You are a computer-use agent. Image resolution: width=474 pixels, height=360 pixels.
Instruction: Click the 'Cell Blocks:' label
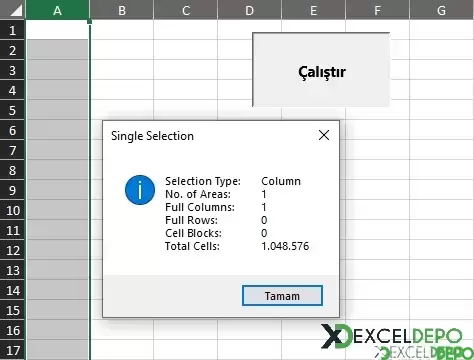click(193, 233)
